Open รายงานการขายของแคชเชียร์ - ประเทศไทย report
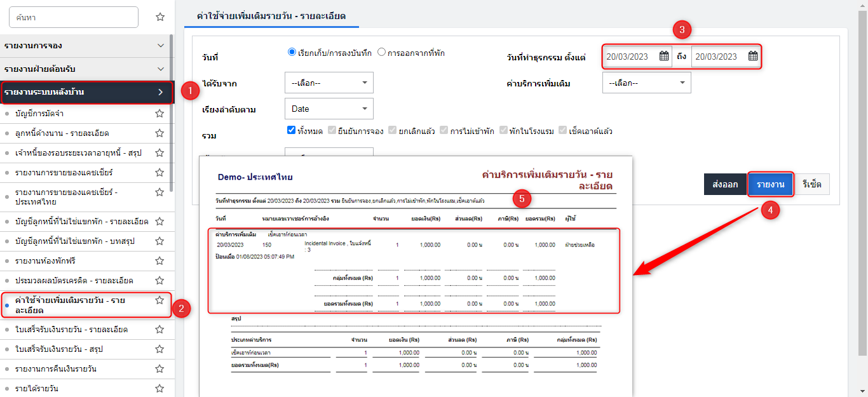 click(66, 197)
